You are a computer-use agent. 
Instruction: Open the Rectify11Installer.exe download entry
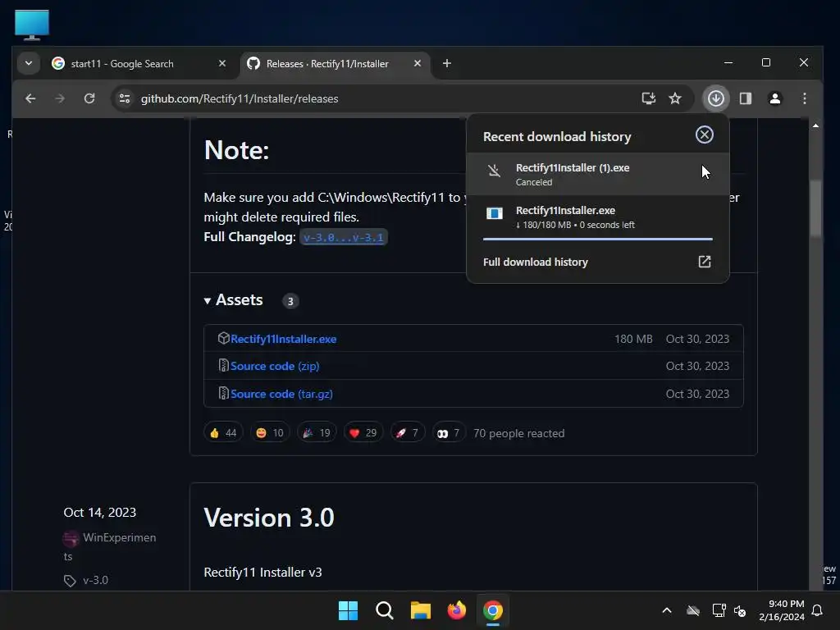pyautogui.click(x=598, y=217)
